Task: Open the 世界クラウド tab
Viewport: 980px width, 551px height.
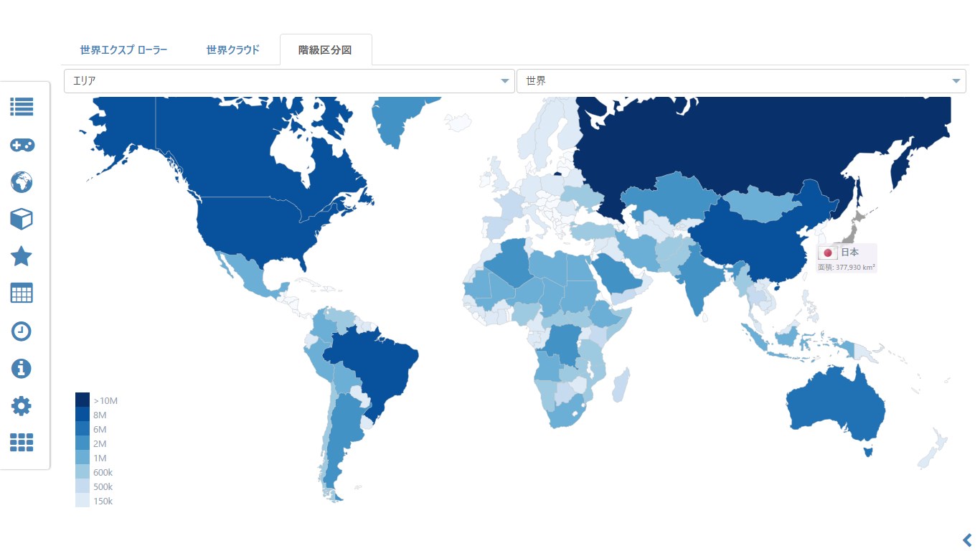Action: [x=231, y=50]
